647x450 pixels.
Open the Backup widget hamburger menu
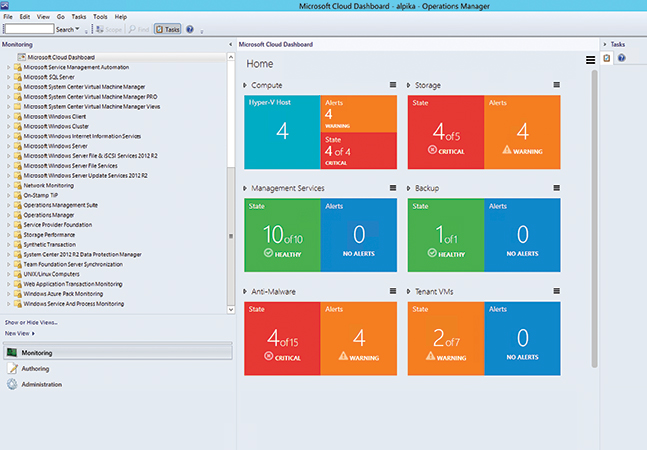[x=557, y=188]
